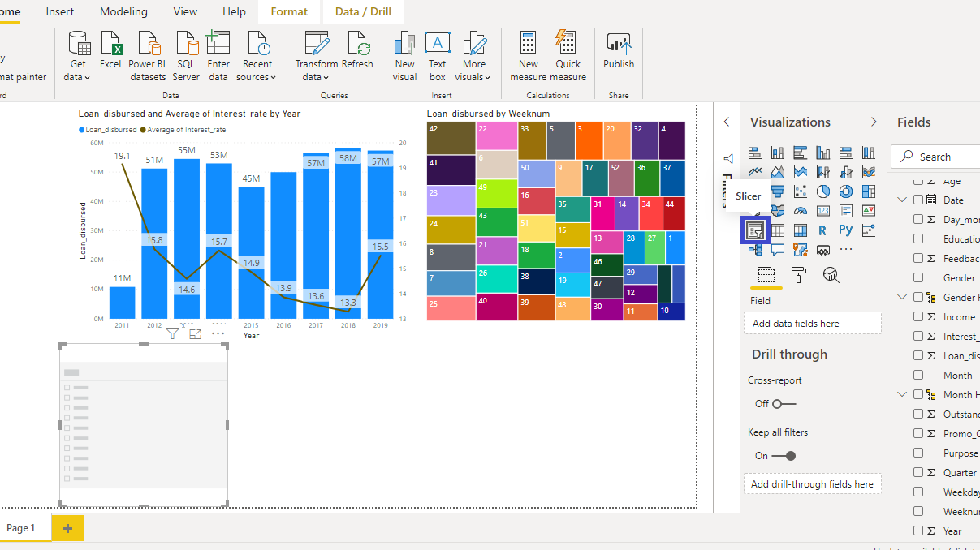The height and width of the screenshot is (550, 980).
Task: Select the Python visual icon
Action: point(845,230)
